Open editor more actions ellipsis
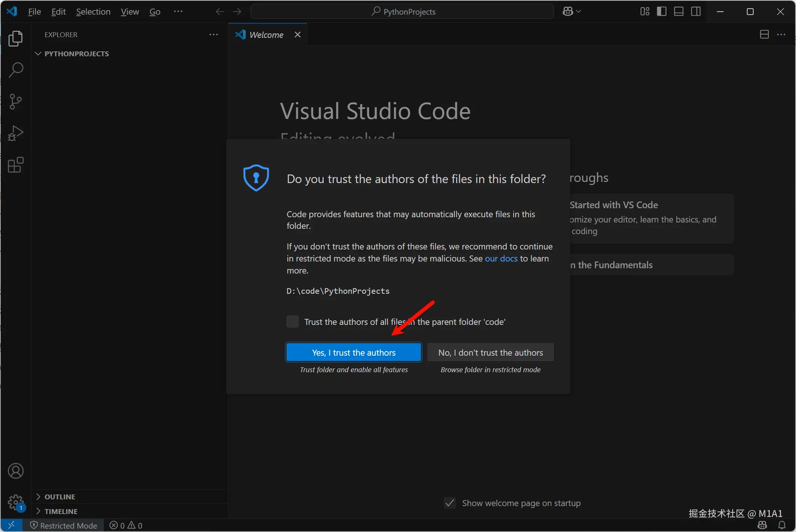This screenshot has height=532, width=796. 781,35
